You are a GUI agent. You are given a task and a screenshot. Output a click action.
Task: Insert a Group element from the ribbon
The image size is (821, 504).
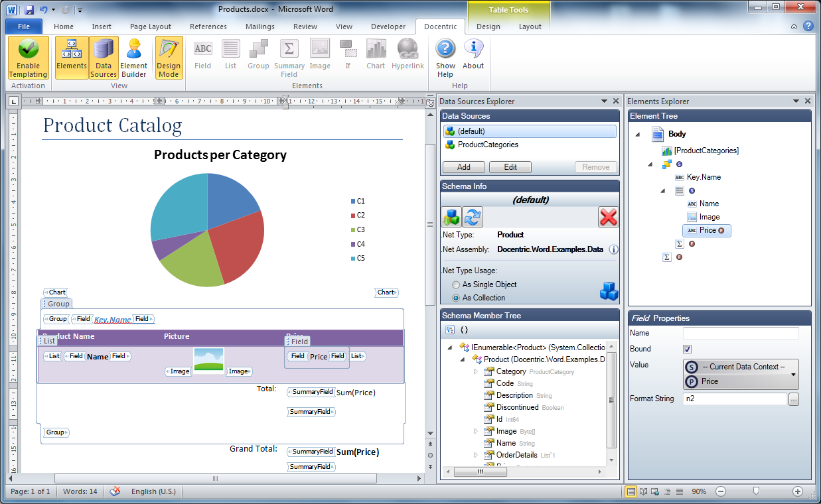[x=258, y=54]
